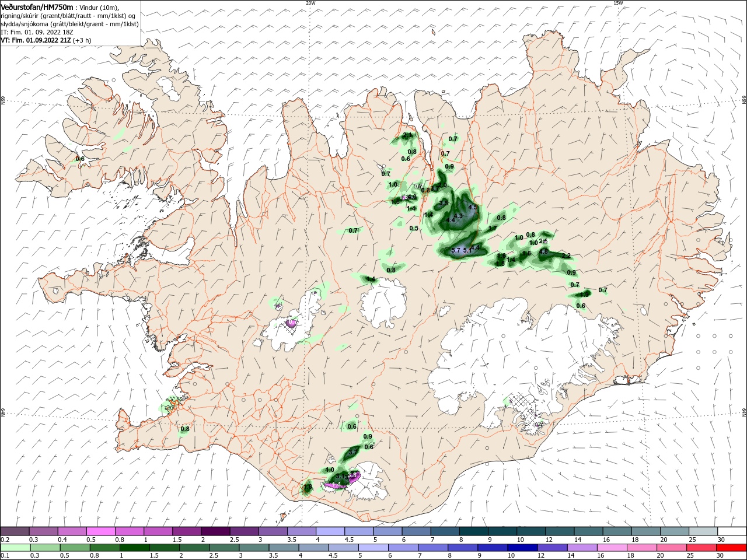Click the 0.6 value in the Westfjords

pyautogui.click(x=80, y=159)
